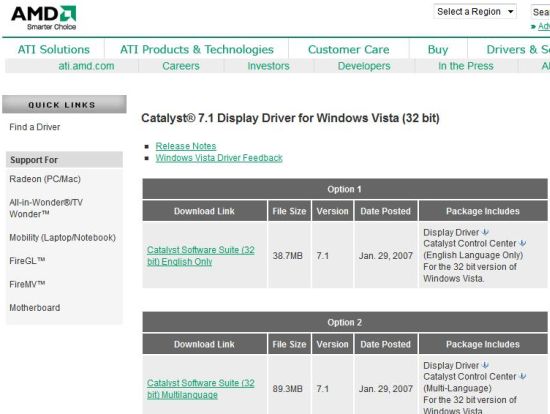Viewport: 550px width, 414px height.
Task: Click the Option 2 table header
Action: (x=345, y=322)
